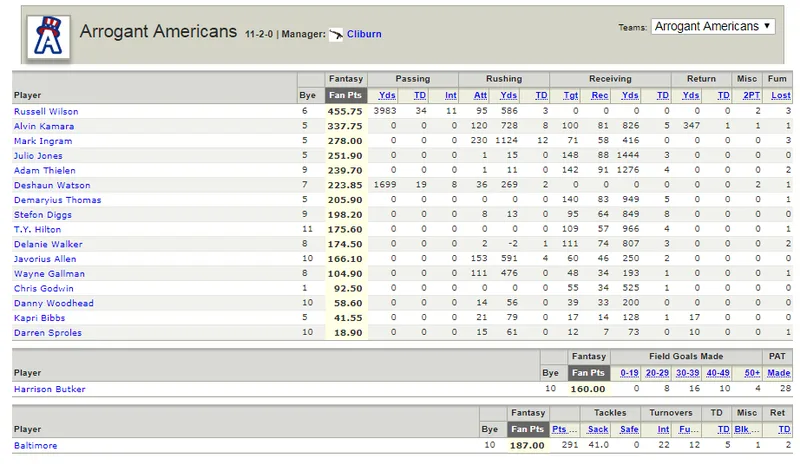The image size is (800, 465).
Task: Sort by Receiving Rec column header
Action: click(x=599, y=95)
